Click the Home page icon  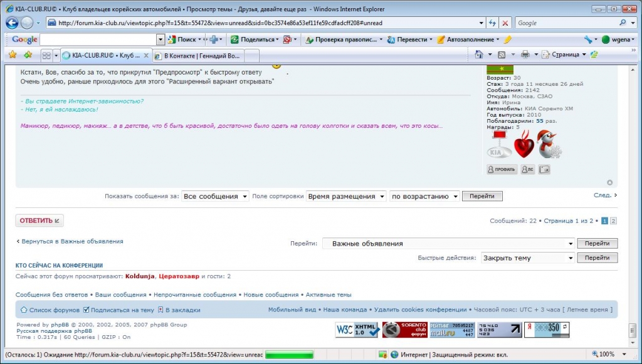(x=480, y=55)
